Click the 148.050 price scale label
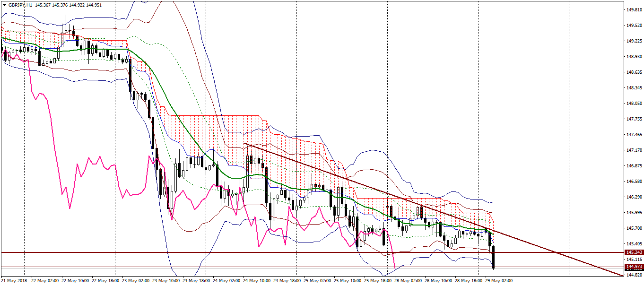 [634, 103]
